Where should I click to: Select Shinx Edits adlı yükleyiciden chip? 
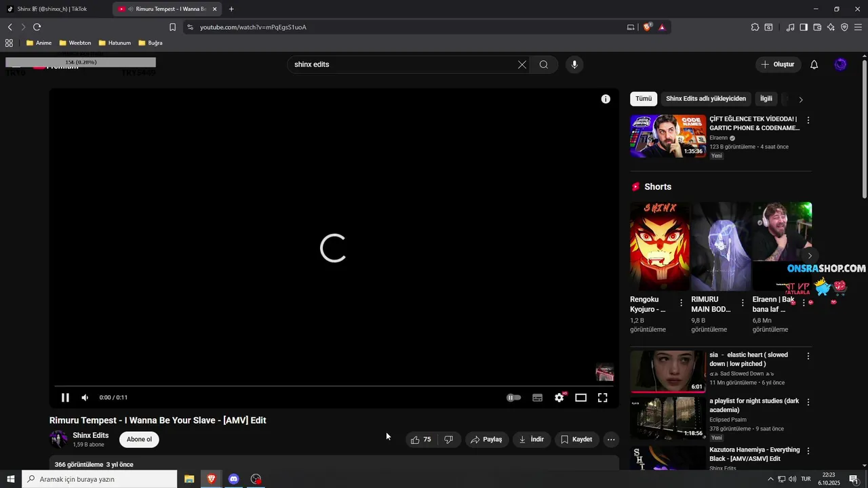706,99
